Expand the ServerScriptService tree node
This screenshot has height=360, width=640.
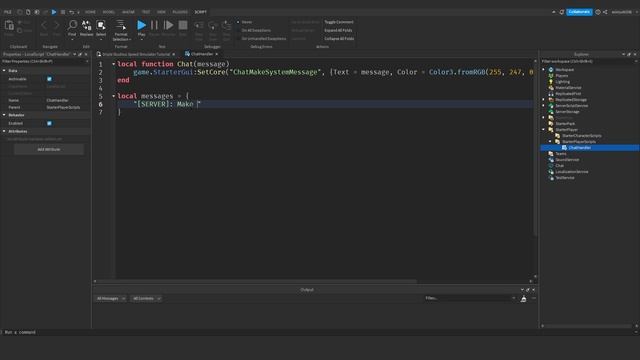pos(544,106)
